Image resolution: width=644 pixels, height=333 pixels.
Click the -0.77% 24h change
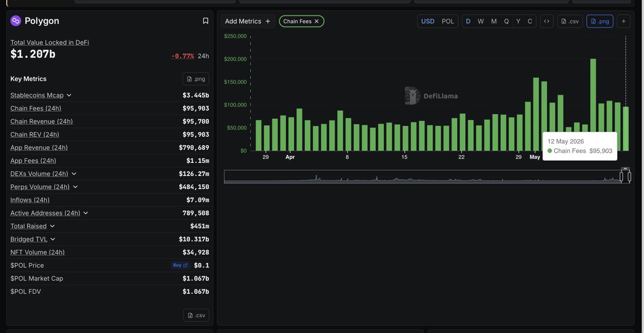pos(182,56)
